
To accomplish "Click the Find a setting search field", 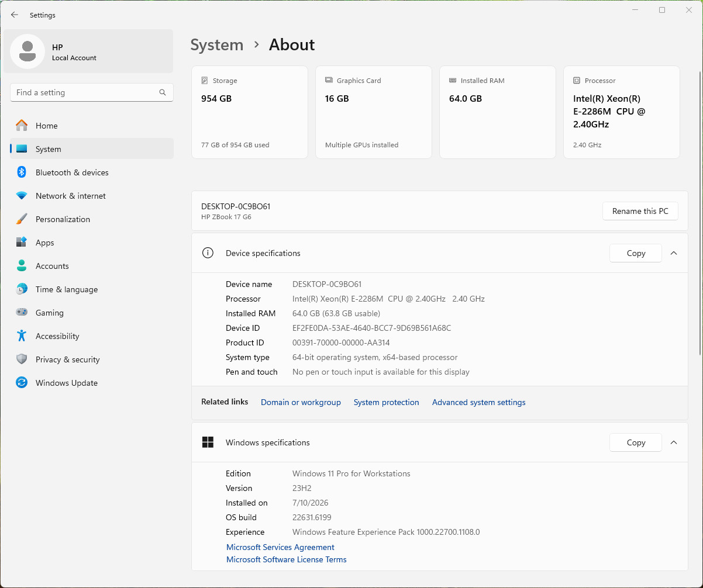I will click(x=92, y=92).
